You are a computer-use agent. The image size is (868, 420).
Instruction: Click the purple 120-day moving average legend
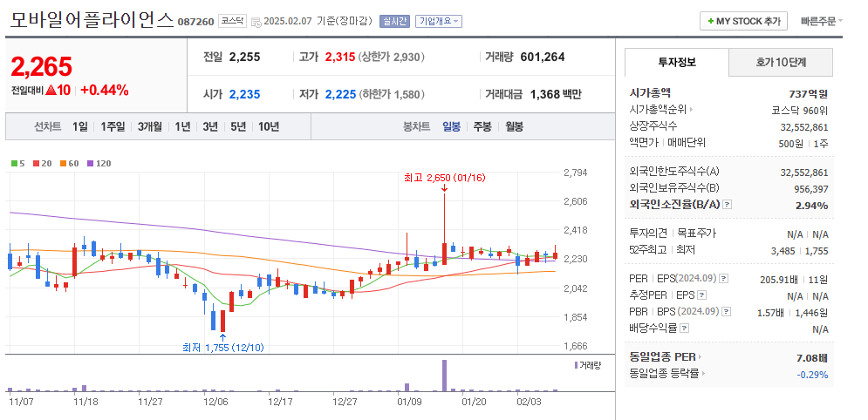pyautogui.click(x=99, y=163)
